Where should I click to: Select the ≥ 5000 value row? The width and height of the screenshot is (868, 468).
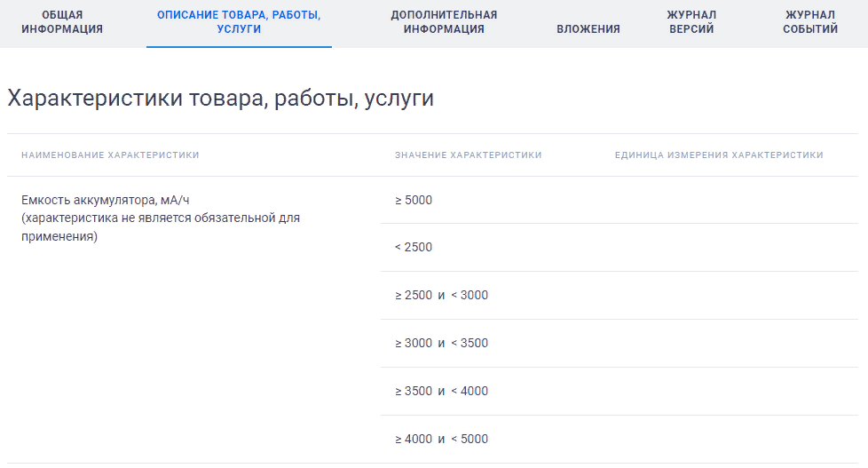coord(414,200)
